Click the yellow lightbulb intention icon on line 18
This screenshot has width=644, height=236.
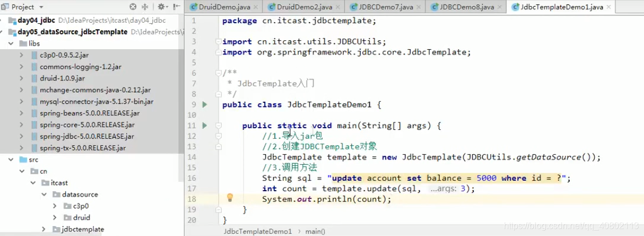[x=230, y=198]
